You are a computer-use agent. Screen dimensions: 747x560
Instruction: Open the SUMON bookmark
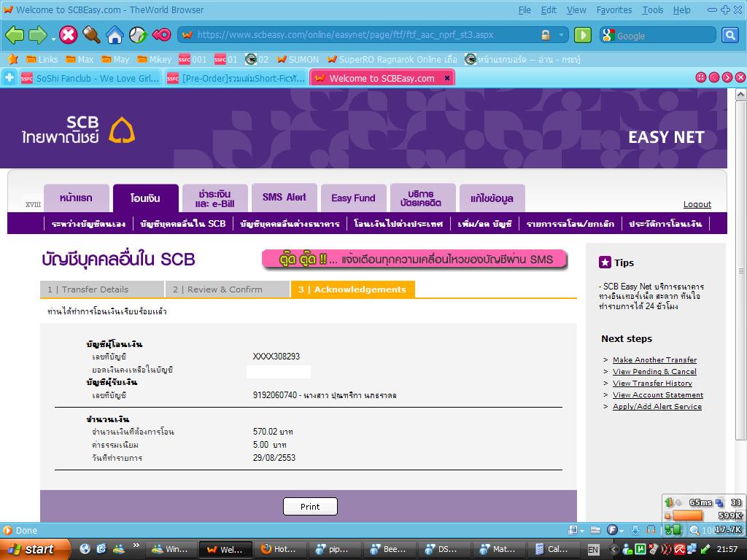pyautogui.click(x=298, y=60)
